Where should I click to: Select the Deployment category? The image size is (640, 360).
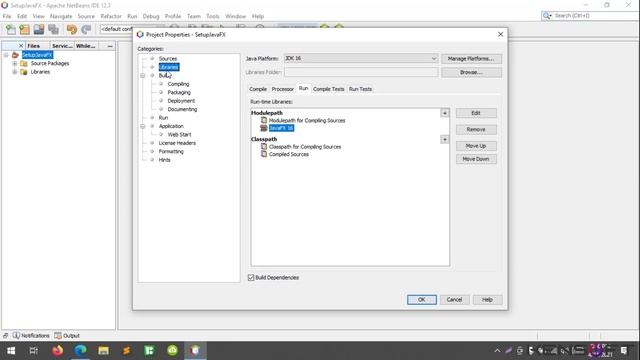[181, 101]
